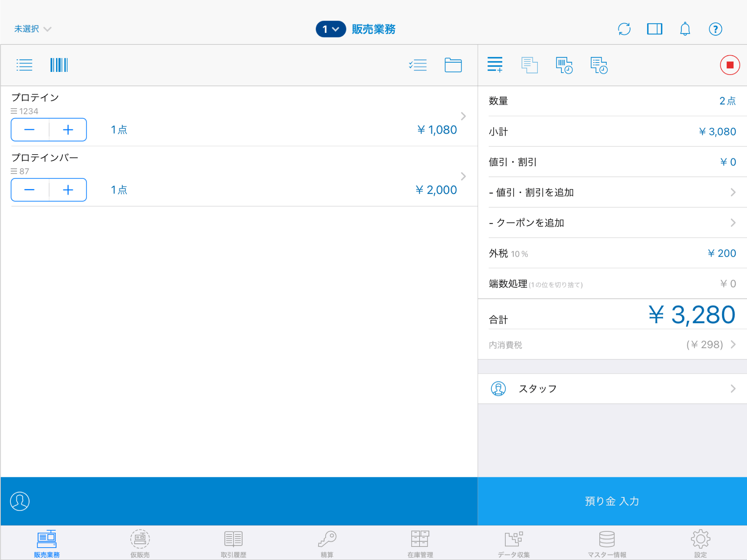
Task: Switch to 精算 tab
Action: (327, 543)
